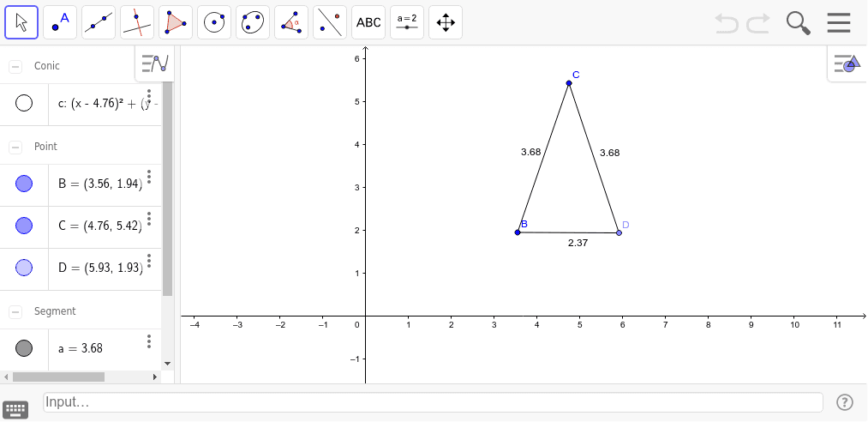
Task: Open the virtual keyboard
Action: [x=15, y=409]
